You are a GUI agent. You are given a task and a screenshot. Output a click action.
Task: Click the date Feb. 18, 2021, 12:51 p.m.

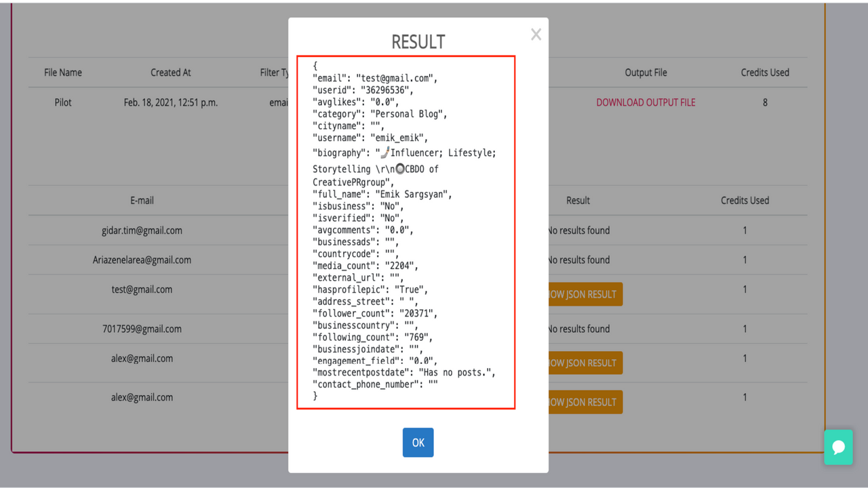click(x=171, y=102)
